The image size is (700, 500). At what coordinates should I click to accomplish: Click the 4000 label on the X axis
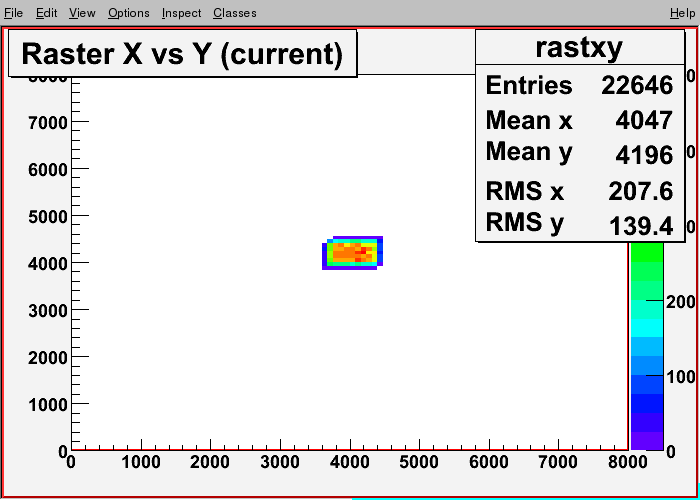[350, 462]
